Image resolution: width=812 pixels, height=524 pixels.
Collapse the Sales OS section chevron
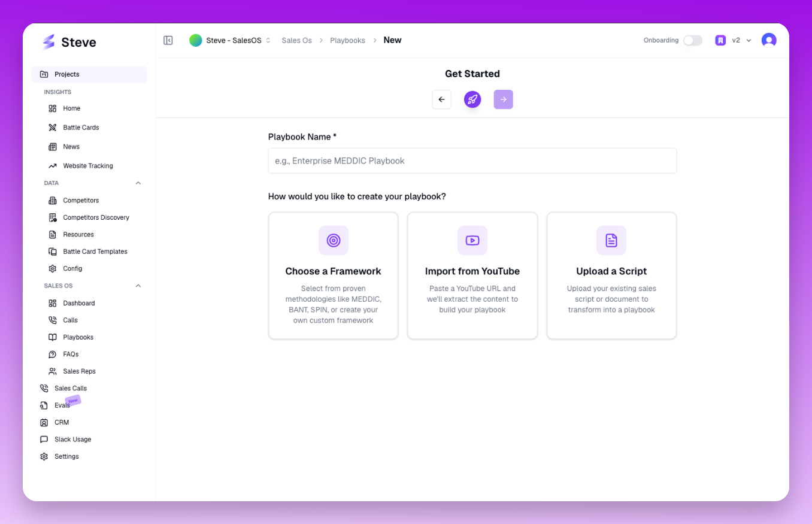pos(138,286)
